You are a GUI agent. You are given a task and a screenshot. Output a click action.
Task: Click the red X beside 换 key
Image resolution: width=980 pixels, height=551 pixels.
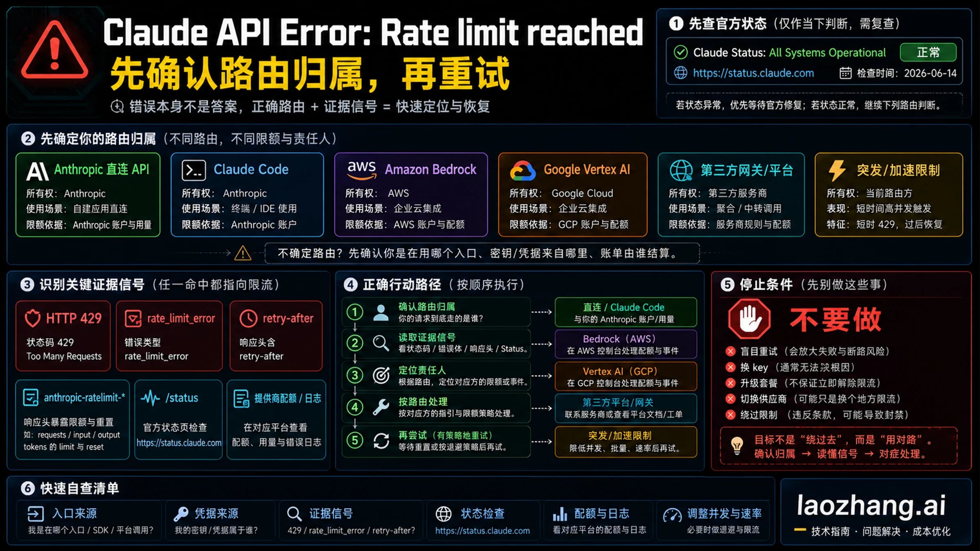point(730,367)
